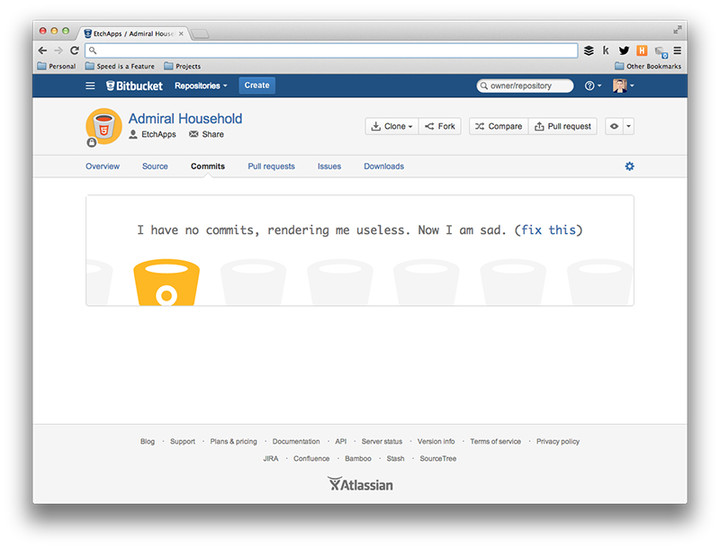Click the Admiral Household repository avatar
Screen dimensions: 720x549
(104, 126)
